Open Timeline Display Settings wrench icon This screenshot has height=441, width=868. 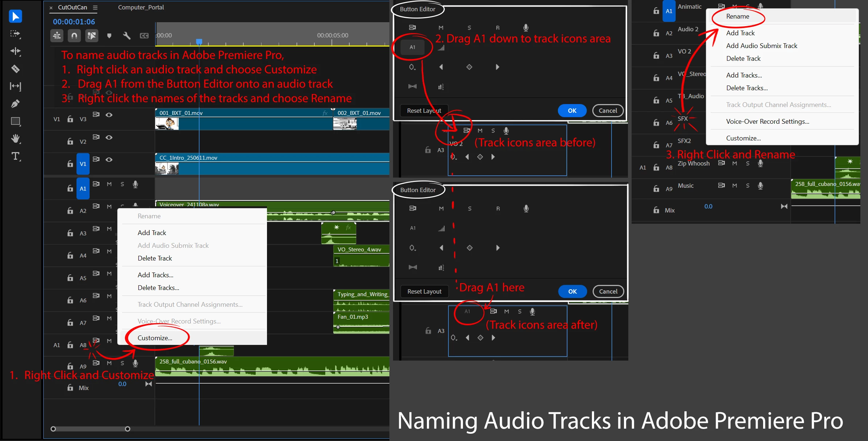126,36
